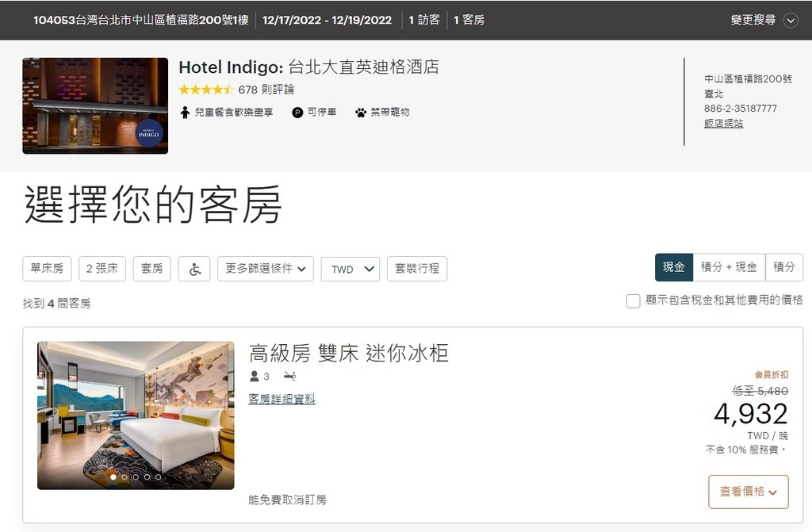Screen dimensions: 812x532
Task: Click the non-smoking icon
Action: pos(290,376)
